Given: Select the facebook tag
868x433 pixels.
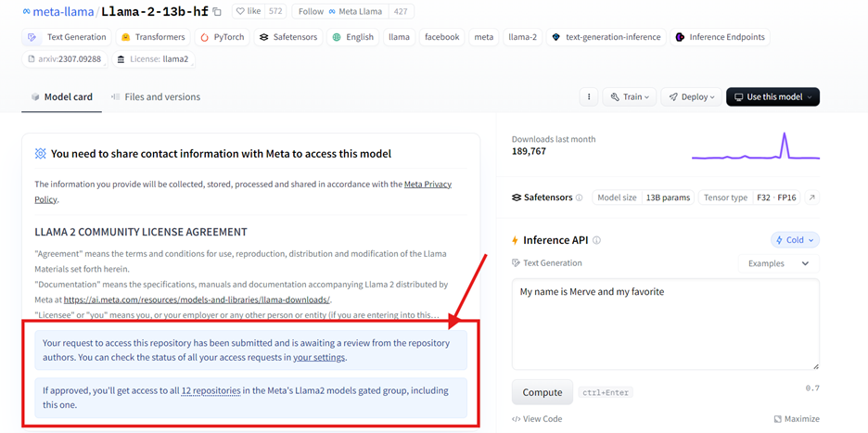Looking at the screenshot, I should (x=441, y=37).
